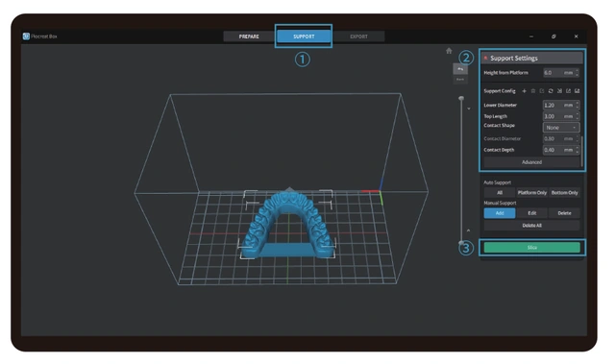Click the Top Length stepper arrows
615x364 pixels.
(x=577, y=116)
